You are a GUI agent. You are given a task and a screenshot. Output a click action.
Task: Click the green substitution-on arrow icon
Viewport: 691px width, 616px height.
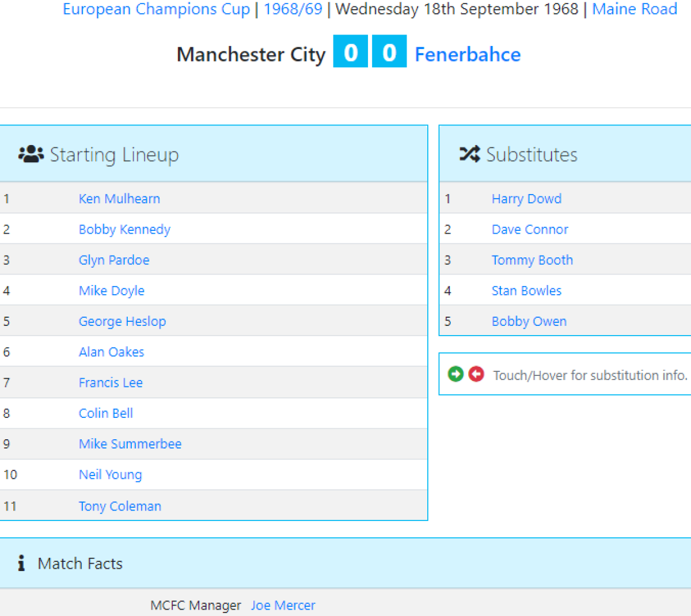[455, 374]
